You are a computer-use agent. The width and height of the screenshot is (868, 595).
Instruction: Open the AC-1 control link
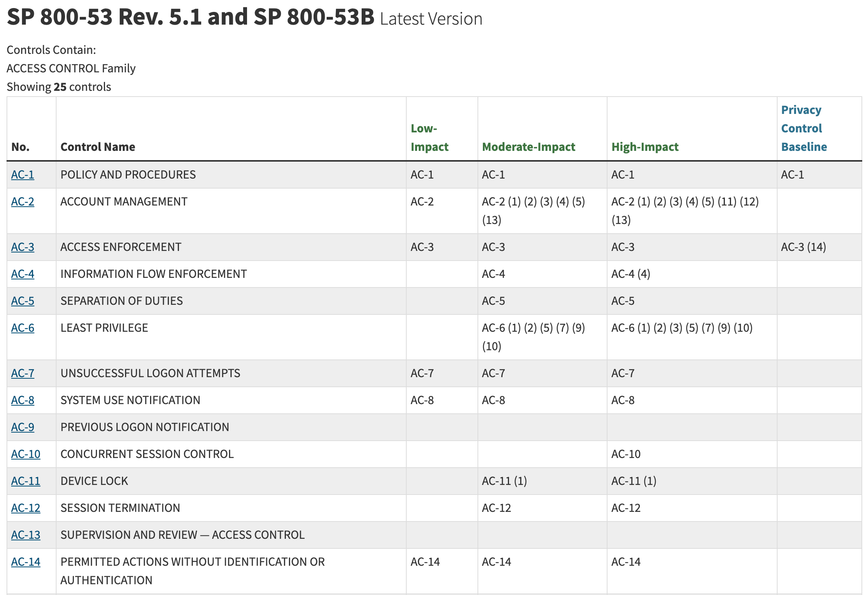[x=23, y=174]
